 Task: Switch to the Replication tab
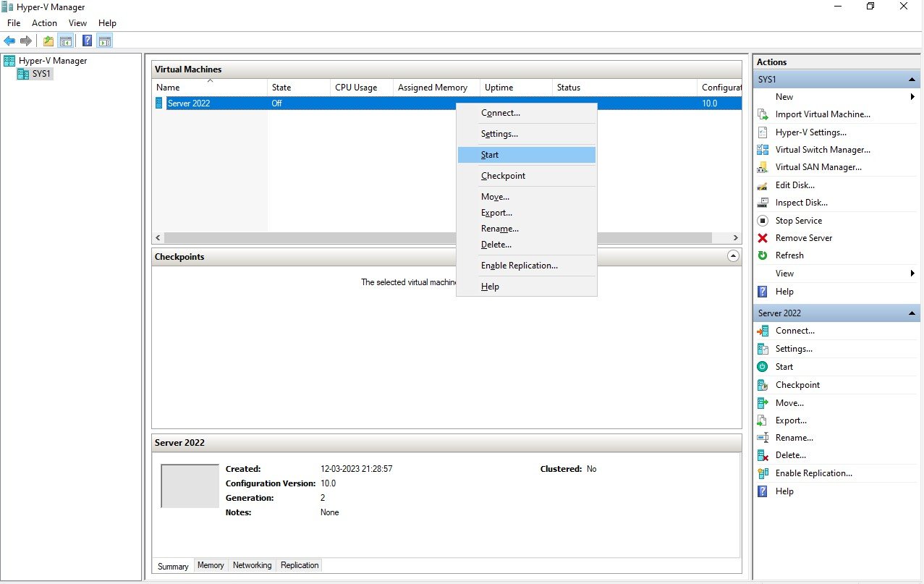coord(300,565)
